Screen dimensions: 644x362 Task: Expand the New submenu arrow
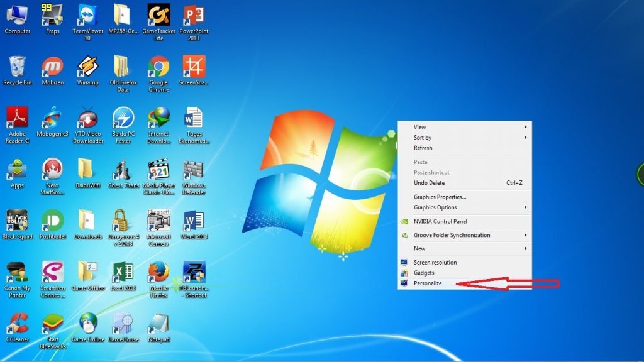coord(525,248)
